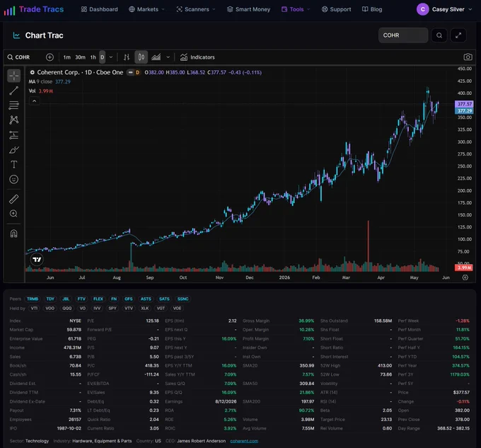This screenshot has width=481, height=448.
Task: Click the 377.29 MA price label
Action: pyautogui.click(x=464, y=111)
